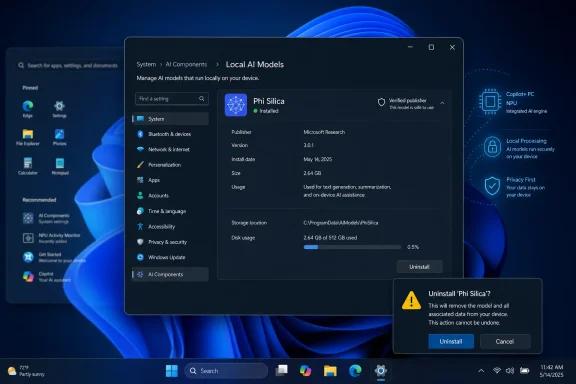Click the 'Local AI Models' heading
576x384 pixels.
[255, 64]
